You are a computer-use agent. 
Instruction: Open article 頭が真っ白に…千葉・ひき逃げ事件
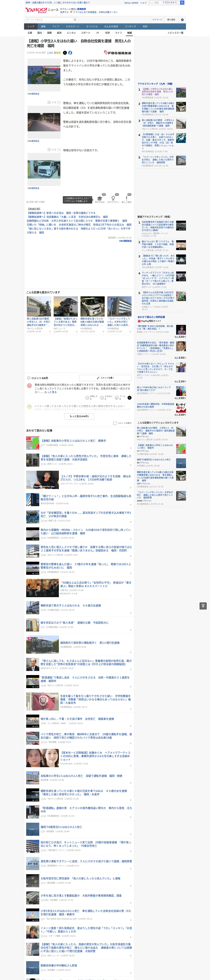[x=77, y=719]
